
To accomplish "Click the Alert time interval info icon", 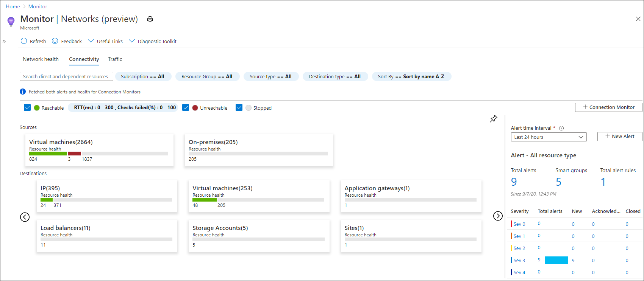I will pyautogui.click(x=561, y=128).
